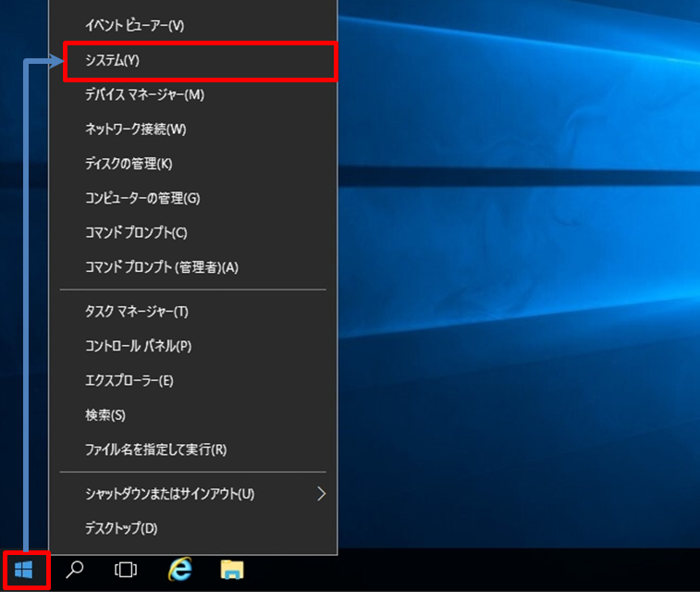
Task: Choose コンピューターの管理(G)
Action: tap(193, 198)
